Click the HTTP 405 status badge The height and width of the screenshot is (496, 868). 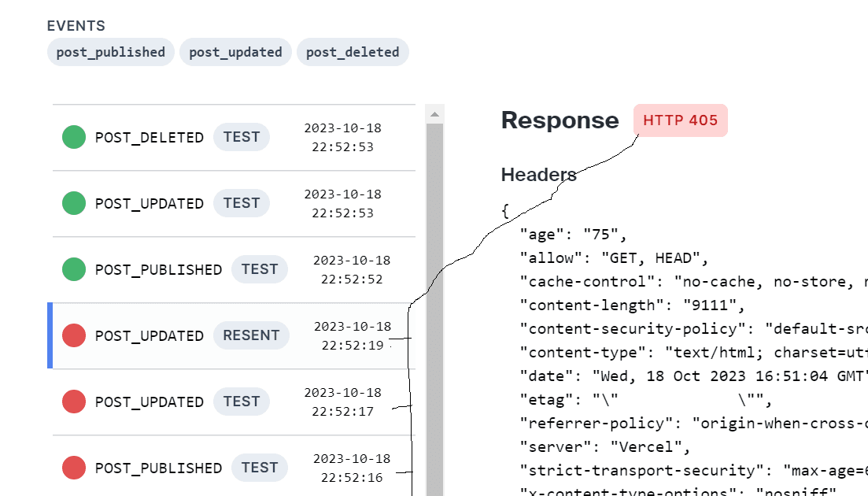(680, 120)
